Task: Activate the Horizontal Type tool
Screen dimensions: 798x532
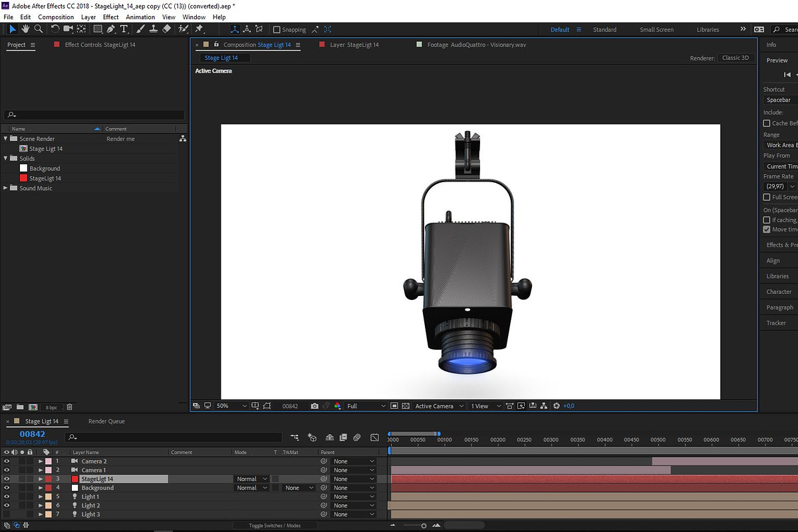Action: tap(124, 29)
